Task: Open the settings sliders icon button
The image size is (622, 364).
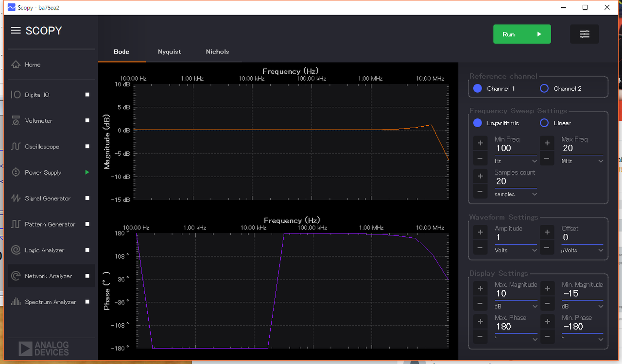Action: coord(584,34)
